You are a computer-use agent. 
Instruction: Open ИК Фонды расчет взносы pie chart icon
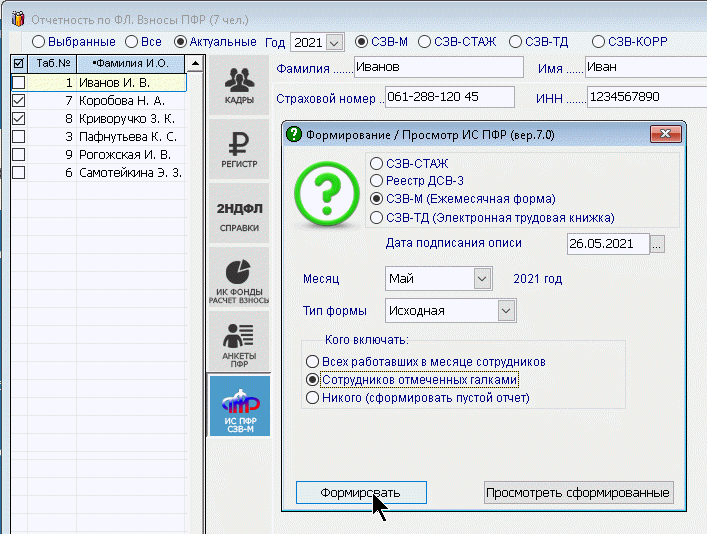(x=239, y=277)
